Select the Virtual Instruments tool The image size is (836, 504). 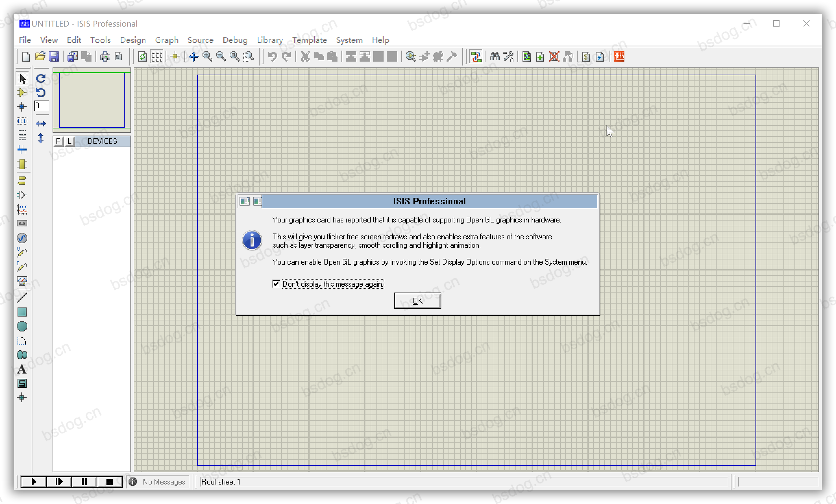pyautogui.click(x=22, y=281)
